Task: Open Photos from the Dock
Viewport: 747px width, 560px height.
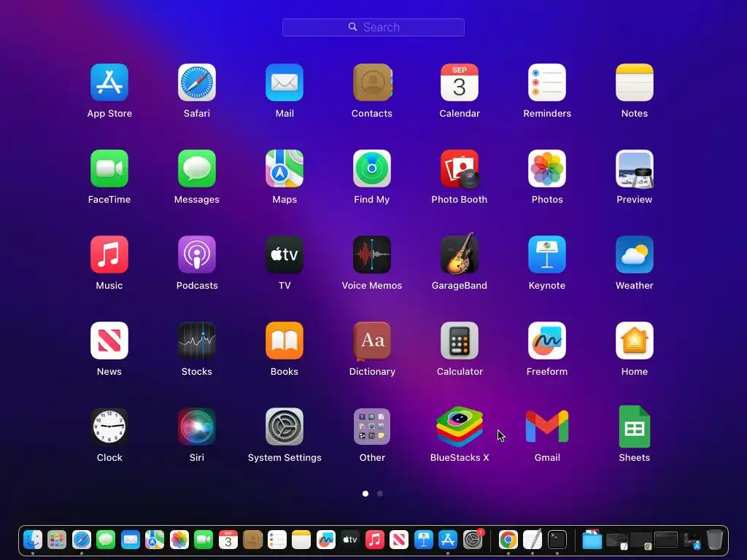Action: 179,540
